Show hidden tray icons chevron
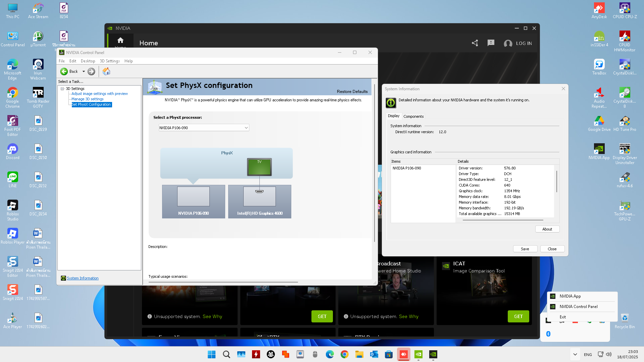The height and width of the screenshot is (362, 644). (575, 354)
